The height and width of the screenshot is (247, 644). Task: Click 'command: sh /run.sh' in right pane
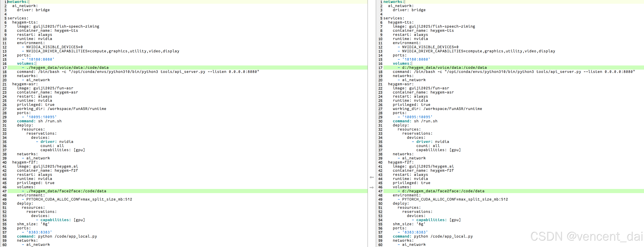[415, 121]
